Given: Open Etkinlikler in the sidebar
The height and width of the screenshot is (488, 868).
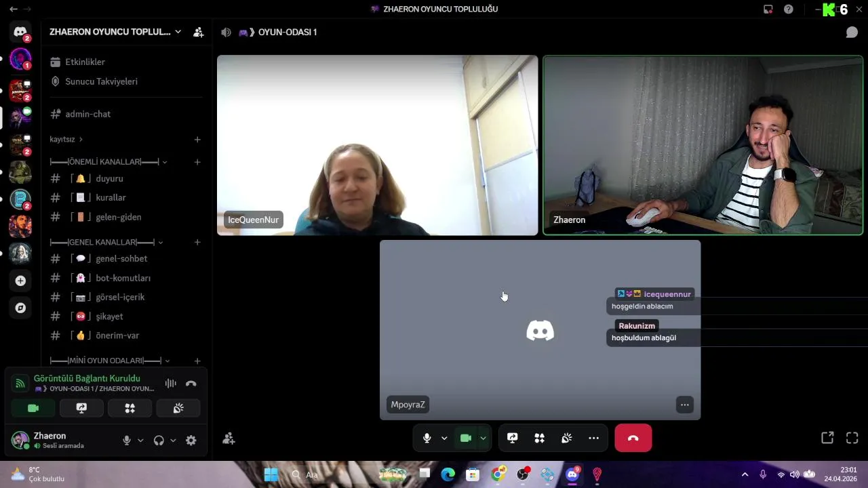Looking at the screenshot, I should coord(125,62).
